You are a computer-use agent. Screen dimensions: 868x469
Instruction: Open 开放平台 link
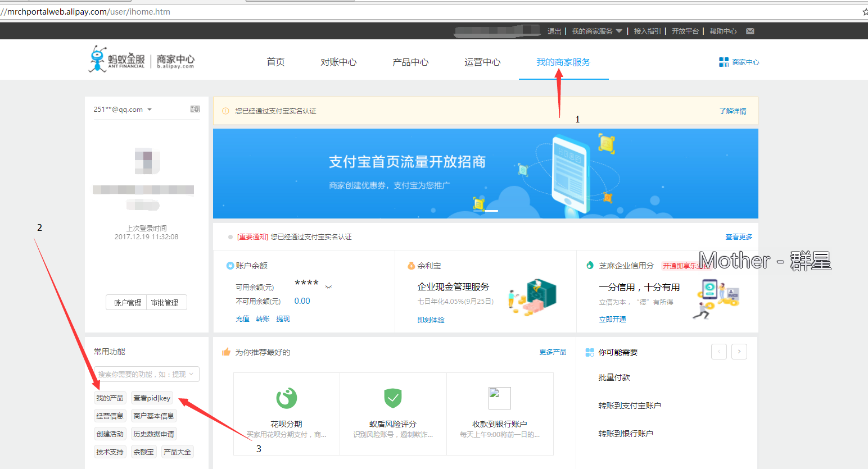coord(685,31)
